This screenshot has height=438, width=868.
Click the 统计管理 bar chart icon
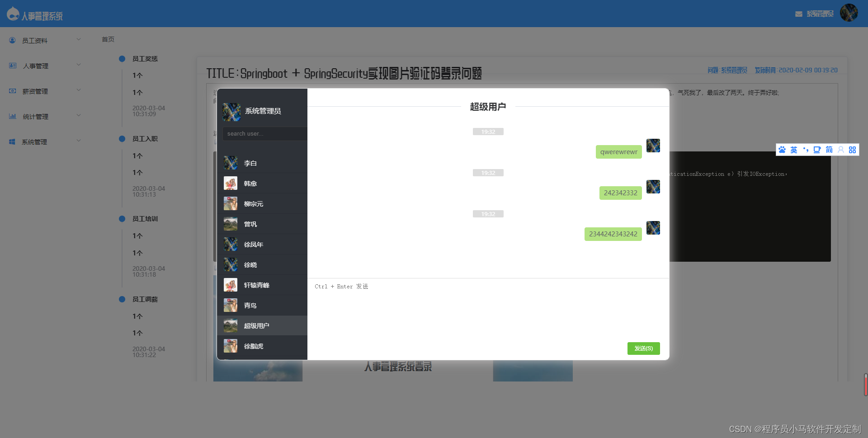[x=12, y=116]
